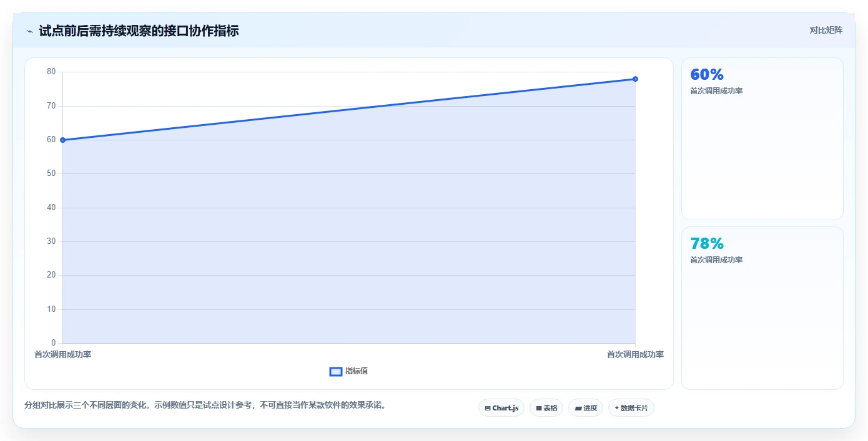Click the footnote text starting with 分组对比展示
868x441 pixels.
205,405
